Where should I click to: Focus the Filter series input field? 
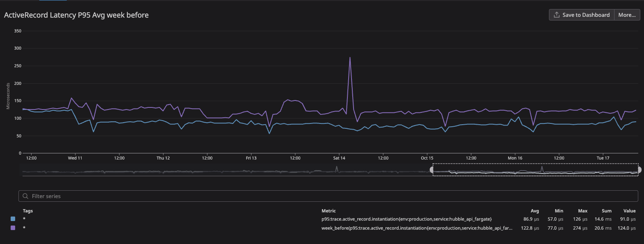[328, 196]
